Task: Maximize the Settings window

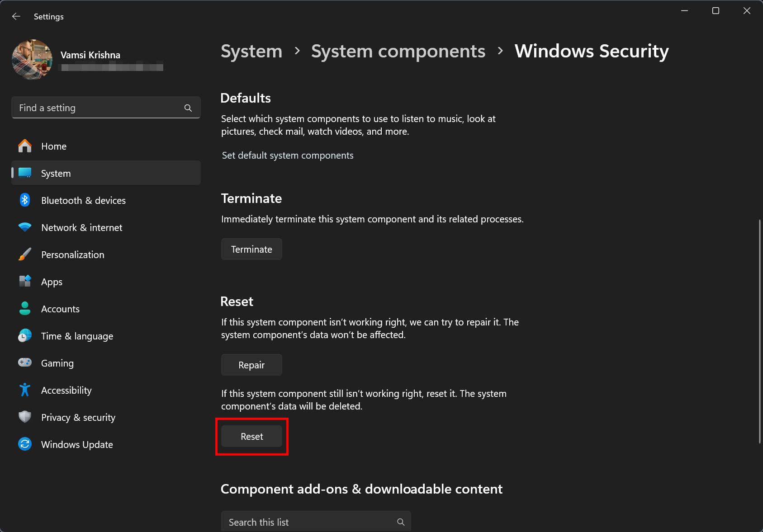Action: tap(716, 11)
